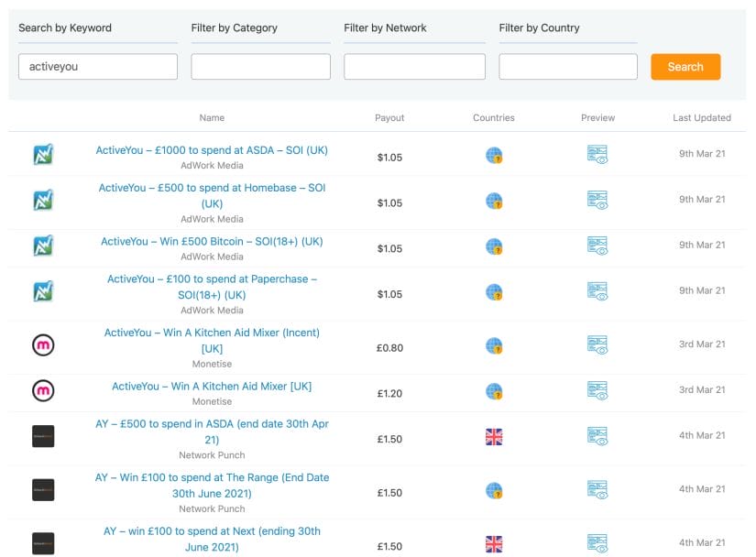Open preview icon for Paperchase £100 offer
The image size is (756, 557).
pos(597,291)
